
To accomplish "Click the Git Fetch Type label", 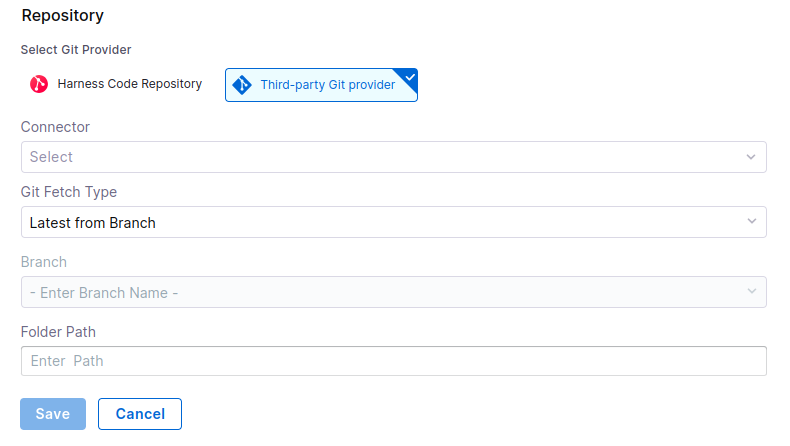I will point(69,192).
